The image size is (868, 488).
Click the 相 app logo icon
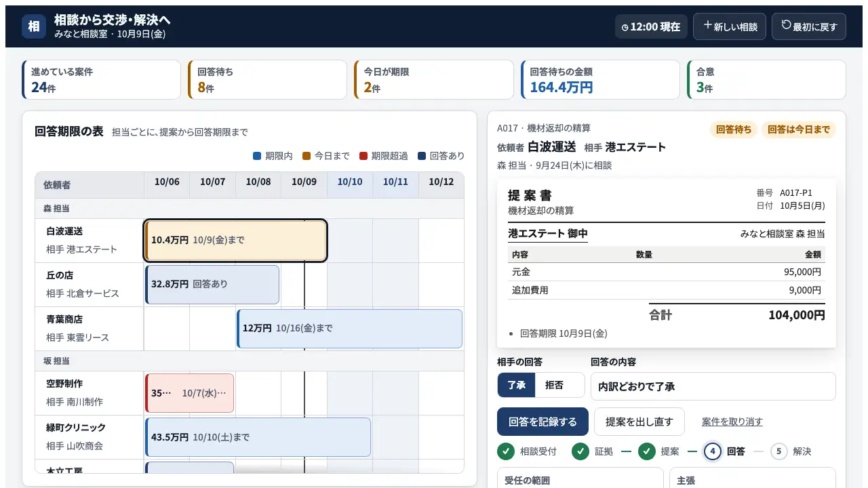coord(34,26)
